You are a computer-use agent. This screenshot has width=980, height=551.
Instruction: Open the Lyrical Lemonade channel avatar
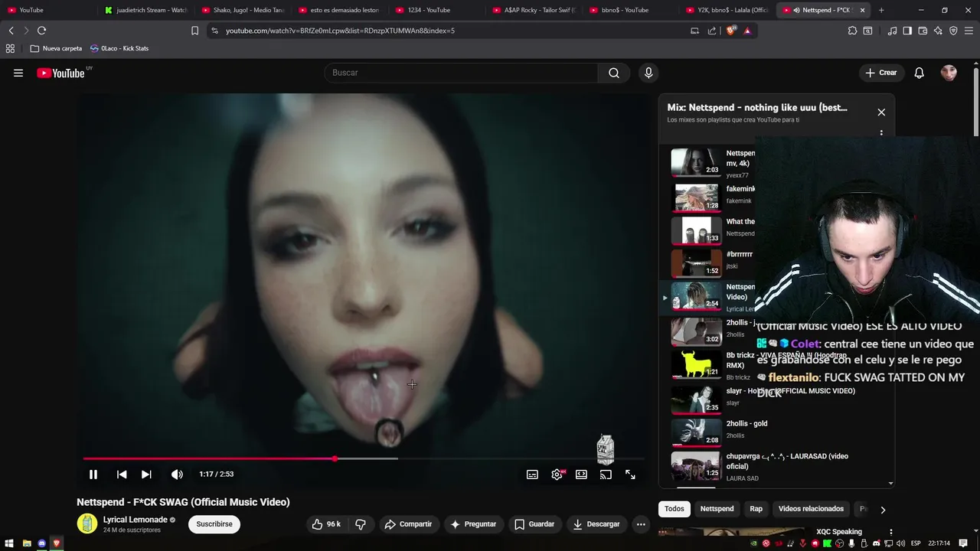pyautogui.click(x=87, y=523)
